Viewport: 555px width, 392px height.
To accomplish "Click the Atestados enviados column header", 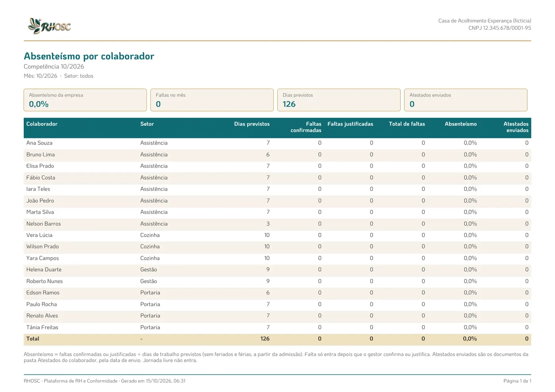I will [x=516, y=127].
